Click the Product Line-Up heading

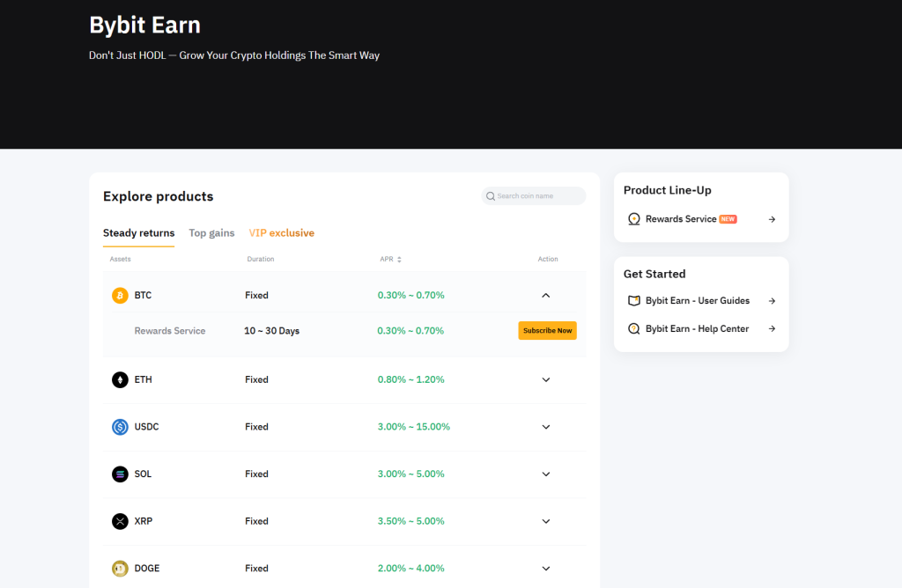tap(668, 190)
